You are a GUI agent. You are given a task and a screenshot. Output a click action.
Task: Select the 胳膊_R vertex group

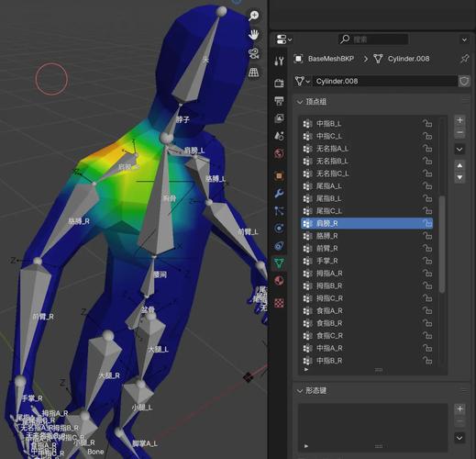tap(367, 236)
